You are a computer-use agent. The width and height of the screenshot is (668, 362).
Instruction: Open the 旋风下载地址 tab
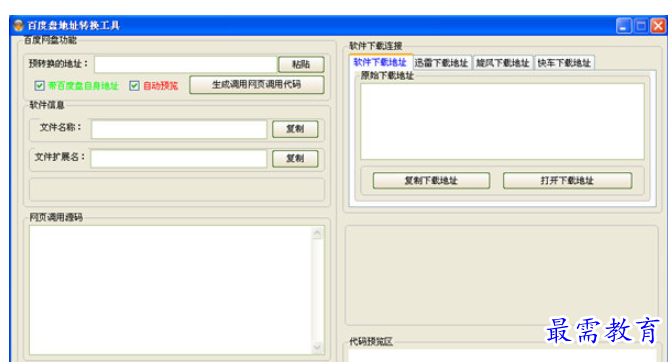click(503, 63)
